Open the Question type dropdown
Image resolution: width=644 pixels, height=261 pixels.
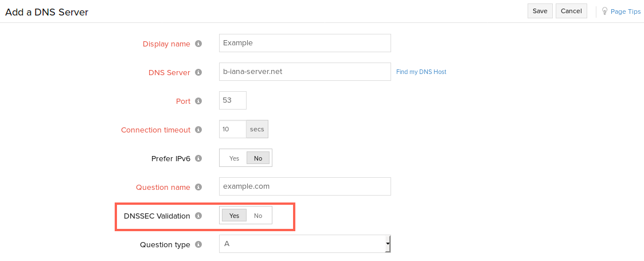(305, 244)
